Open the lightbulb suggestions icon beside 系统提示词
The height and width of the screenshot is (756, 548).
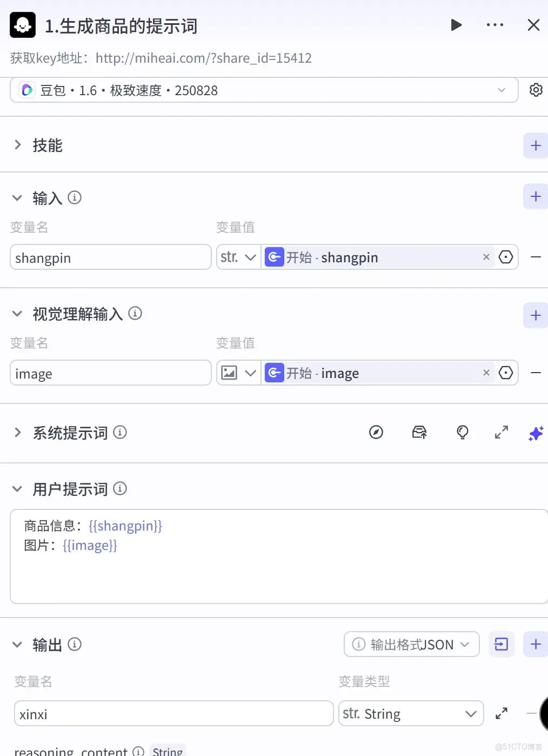coord(463,432)
